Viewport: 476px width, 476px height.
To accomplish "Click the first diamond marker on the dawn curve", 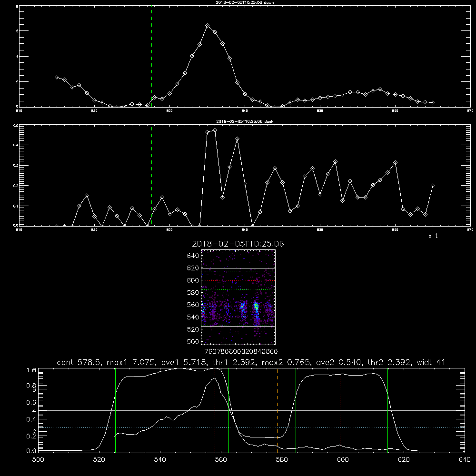I will click(57, 78).
